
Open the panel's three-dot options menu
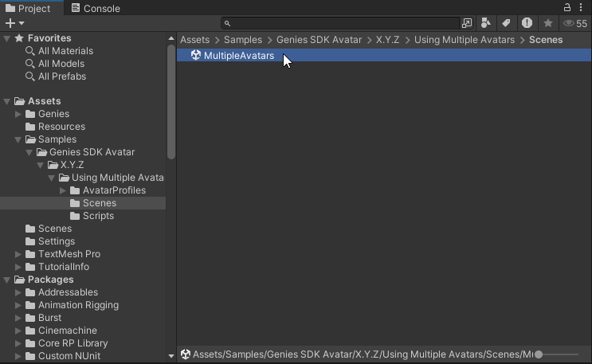coord(584,7)
